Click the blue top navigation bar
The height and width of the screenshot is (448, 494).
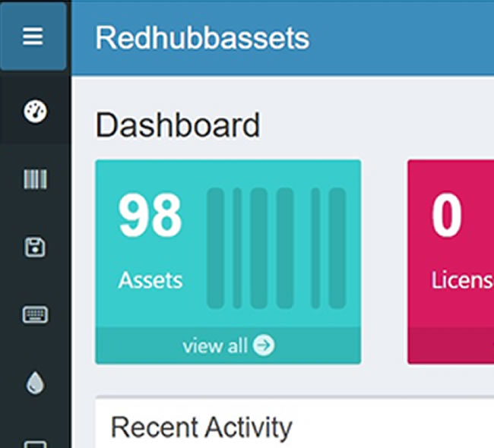point(403,38)
